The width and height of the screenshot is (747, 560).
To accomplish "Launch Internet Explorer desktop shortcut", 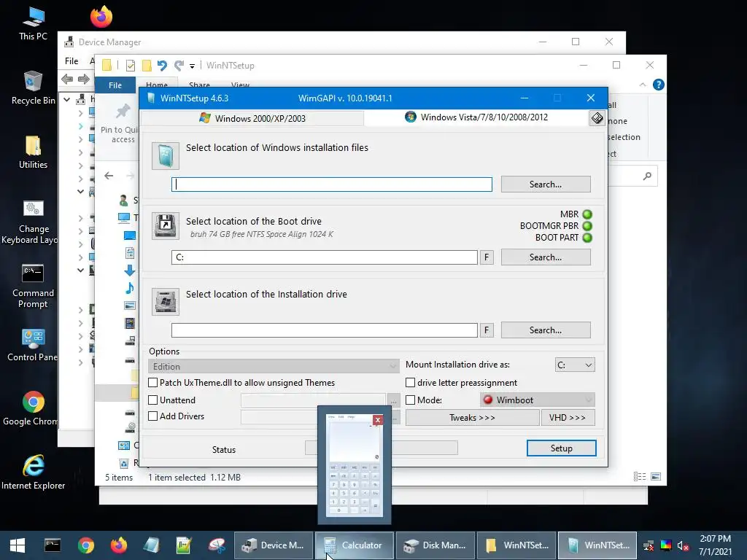I will tap(33, 472).
